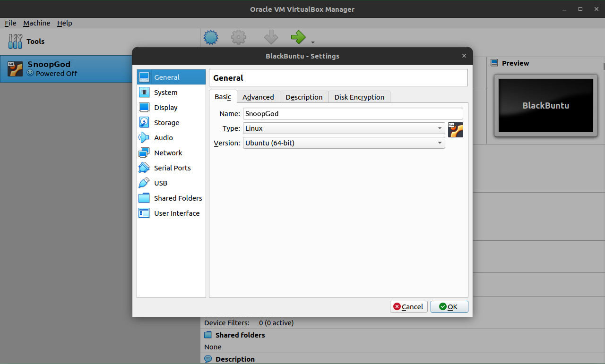605x364 pixels.
Task: Click the Preview panel monitor icon
Action: [x=494, y=63]
